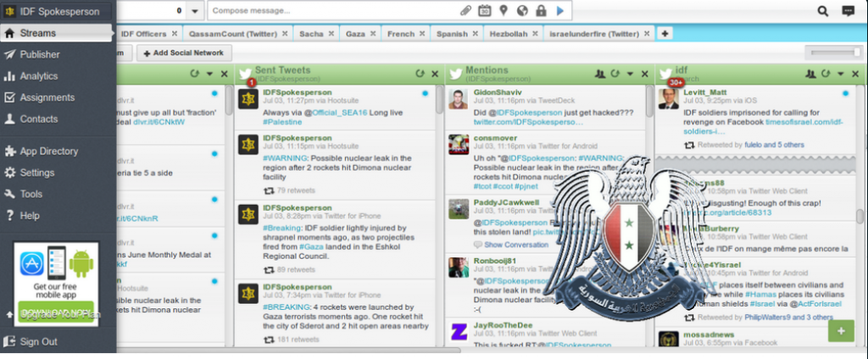
Task: Open idf stream options dropdown
Action: (840, 74)
